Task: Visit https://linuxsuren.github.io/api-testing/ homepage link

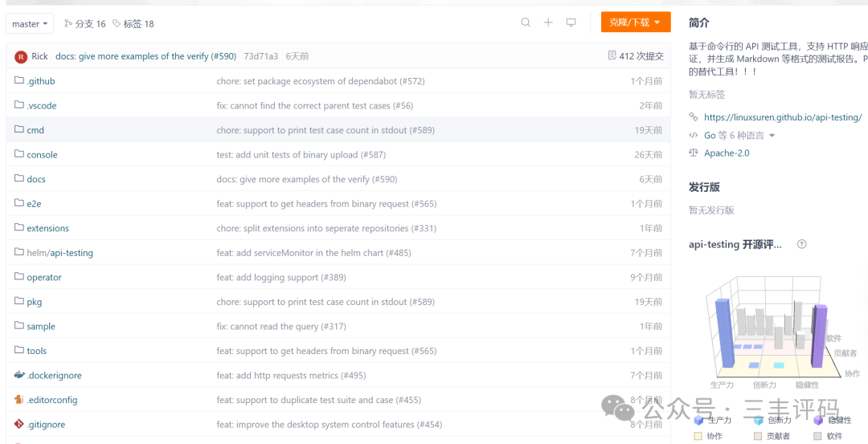Action: pos(783,117)
